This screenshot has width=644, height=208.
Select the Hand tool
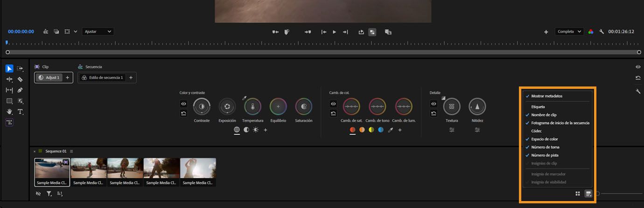click(x=9, y=112)
